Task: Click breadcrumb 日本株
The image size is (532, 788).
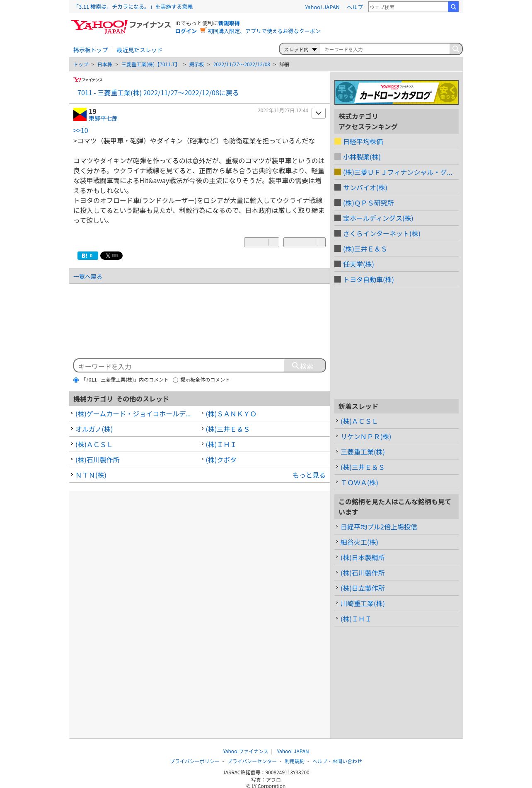Action: [x=105, y=64]
